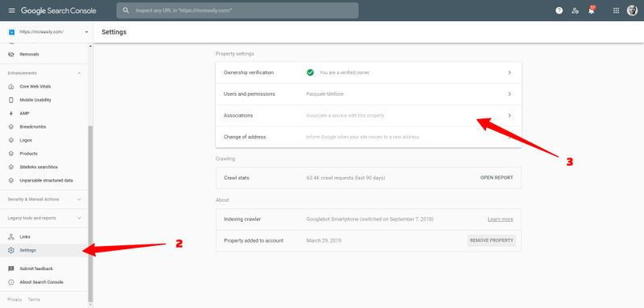Select Sitelinks searchbox in the sidebar
The width and height of the screenshot is (644, 308).
click(44, 167)
